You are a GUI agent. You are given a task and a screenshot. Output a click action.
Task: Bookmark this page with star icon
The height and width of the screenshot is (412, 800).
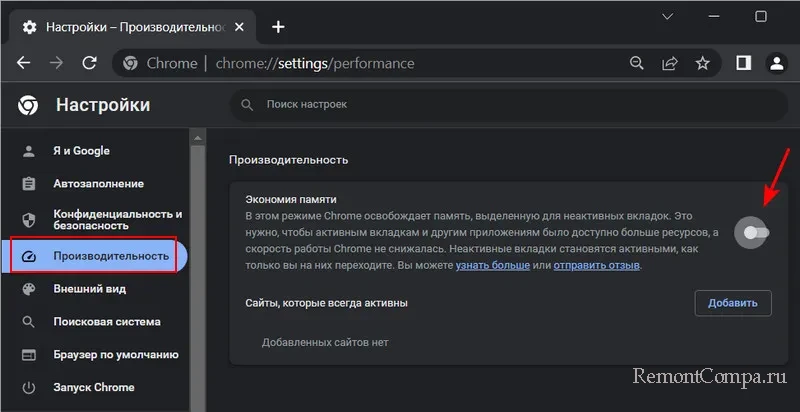(x=702, y=63)
